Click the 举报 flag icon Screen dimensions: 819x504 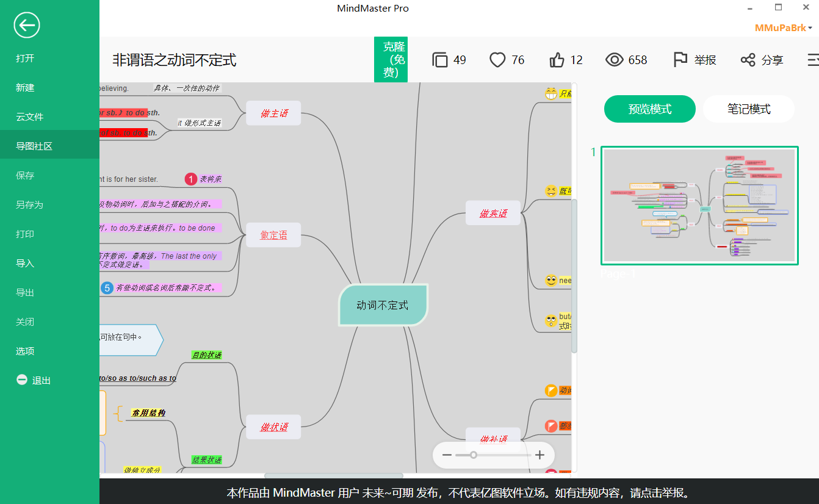tap(680, 60)
